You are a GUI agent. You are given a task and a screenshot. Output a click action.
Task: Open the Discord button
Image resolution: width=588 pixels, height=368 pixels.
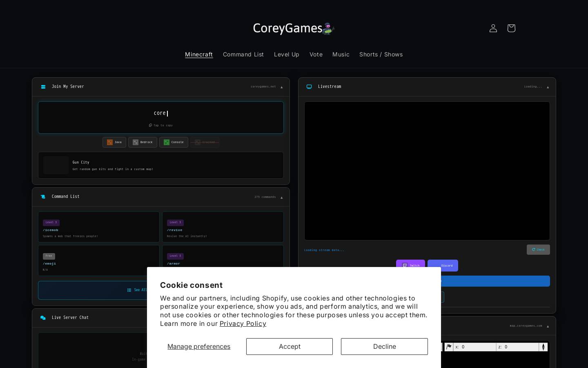click(443, 265)
